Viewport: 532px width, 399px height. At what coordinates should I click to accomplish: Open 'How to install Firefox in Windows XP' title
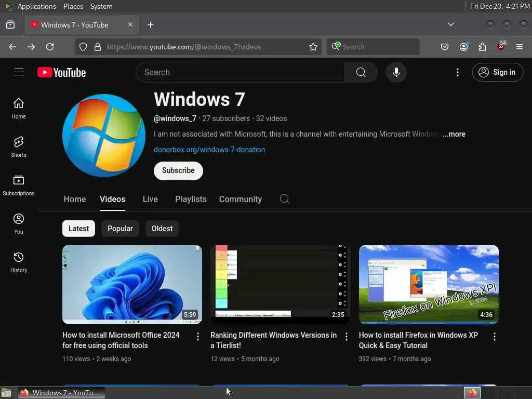coord(418,340)
